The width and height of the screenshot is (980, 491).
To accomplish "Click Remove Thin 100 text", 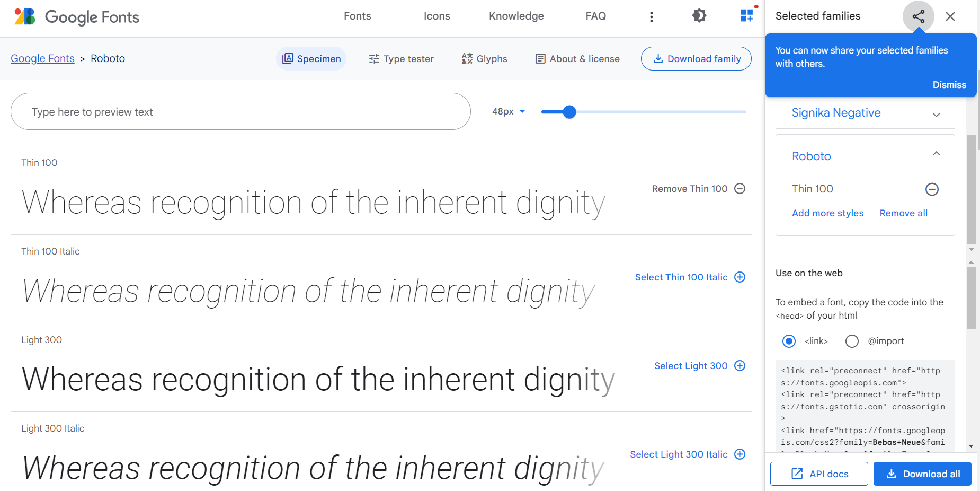I will coord(690,189).
